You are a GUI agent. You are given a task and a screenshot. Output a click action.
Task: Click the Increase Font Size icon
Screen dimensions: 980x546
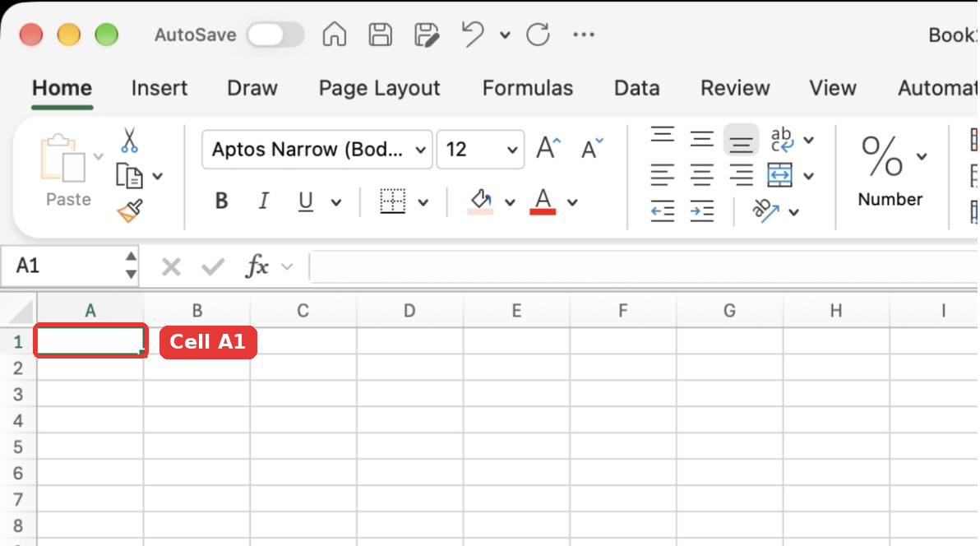click(548, 148)
